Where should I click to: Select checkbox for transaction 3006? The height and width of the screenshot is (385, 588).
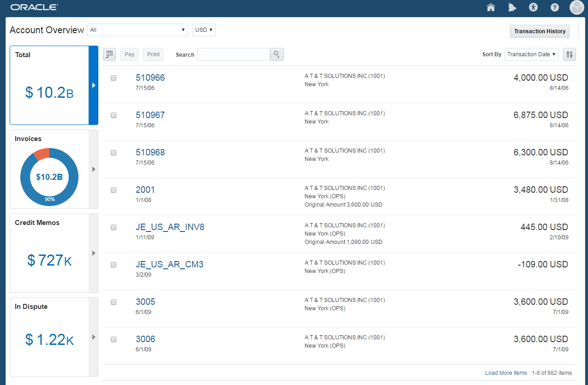[114, 339]
